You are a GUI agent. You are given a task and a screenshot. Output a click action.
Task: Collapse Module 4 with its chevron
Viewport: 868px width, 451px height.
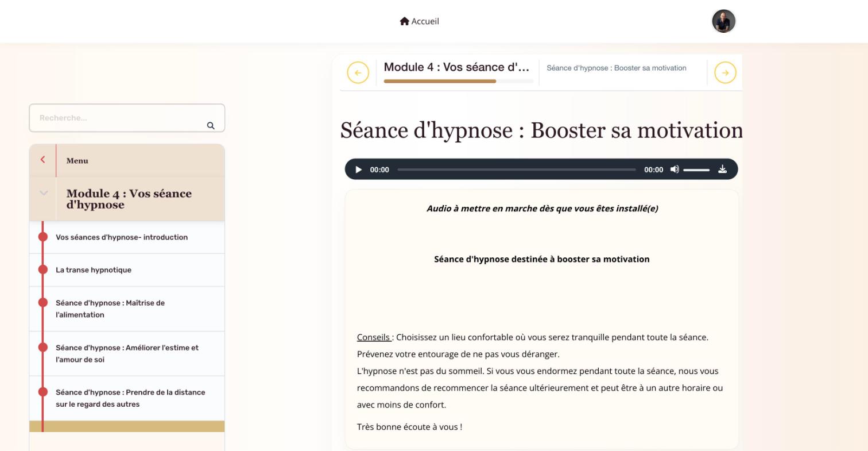[44, 193]
